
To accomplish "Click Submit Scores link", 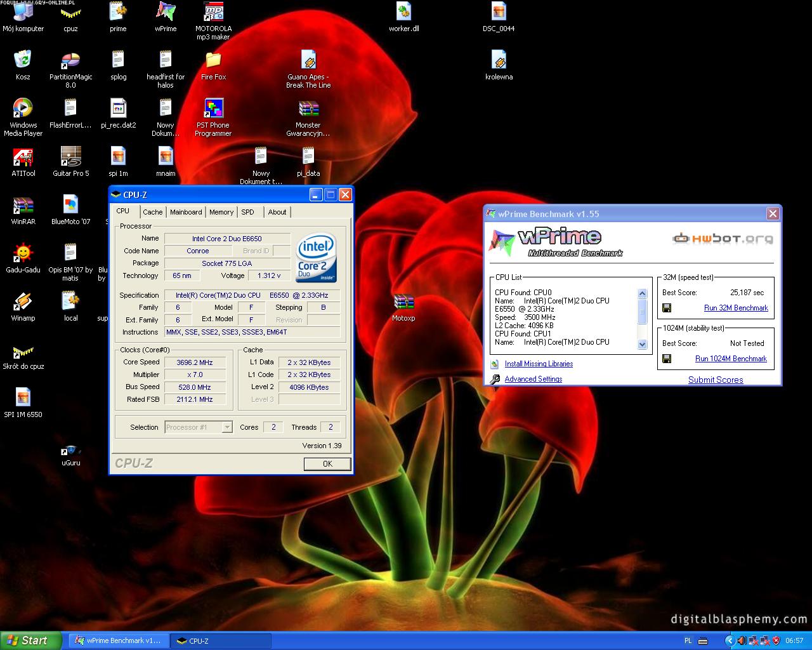I will tap(716, 380).
